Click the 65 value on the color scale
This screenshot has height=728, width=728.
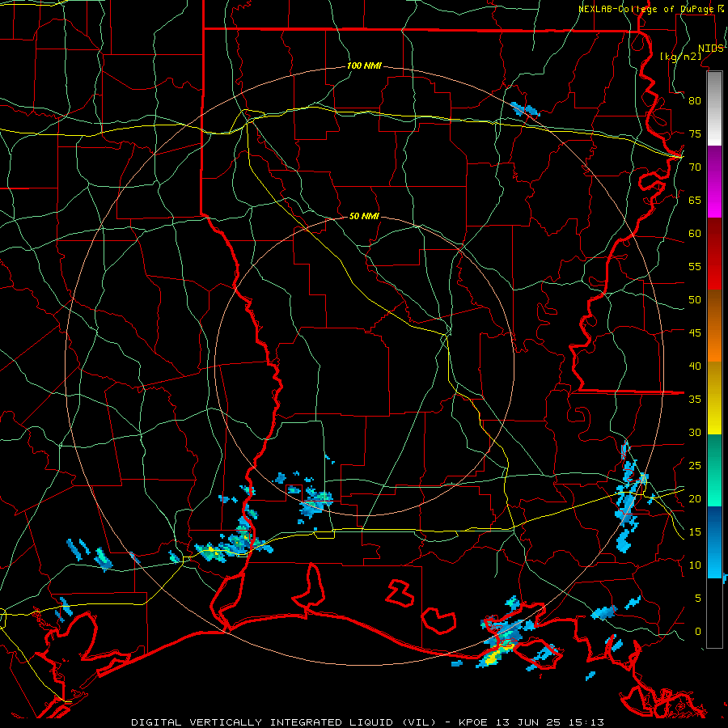point(695,200)
